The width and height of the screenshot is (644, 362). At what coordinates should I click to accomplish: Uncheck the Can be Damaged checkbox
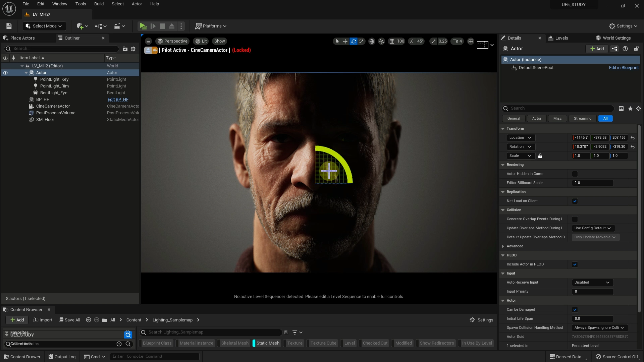(x=575, y=310)
